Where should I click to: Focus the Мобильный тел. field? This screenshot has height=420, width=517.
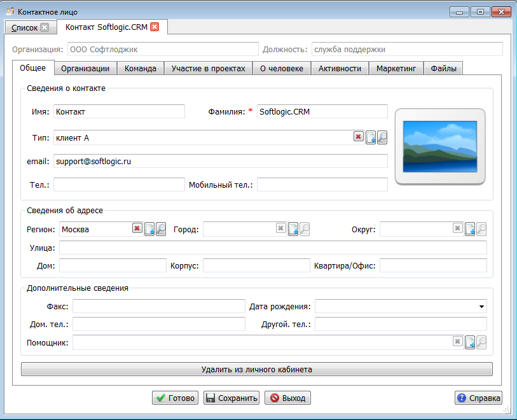coord(322,185)
